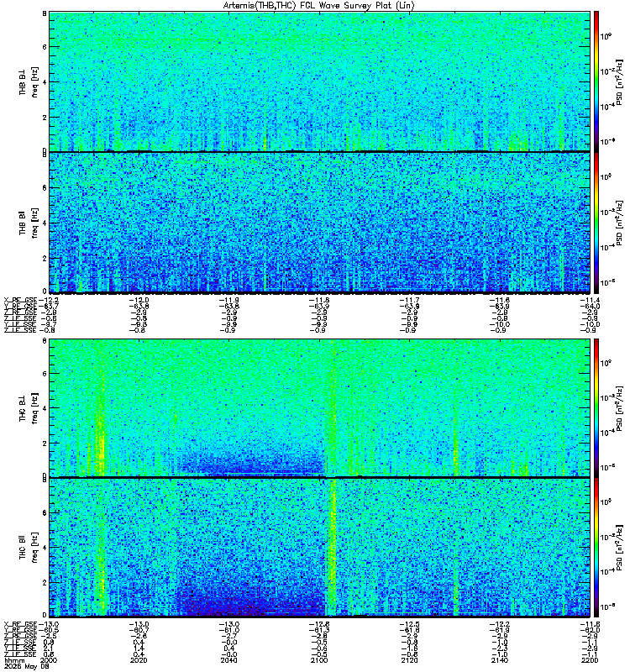
Task: Click the THC B-parallel spectrogram panel
Action: pyautogui.click(x=320, y=548)
